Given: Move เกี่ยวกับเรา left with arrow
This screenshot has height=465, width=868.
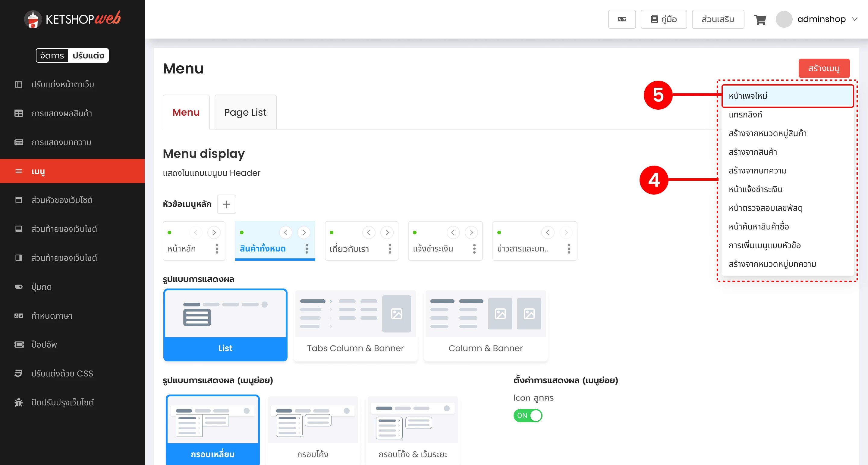Looking at the screenshot, I should pyautogui.click(x=369, y=232).
